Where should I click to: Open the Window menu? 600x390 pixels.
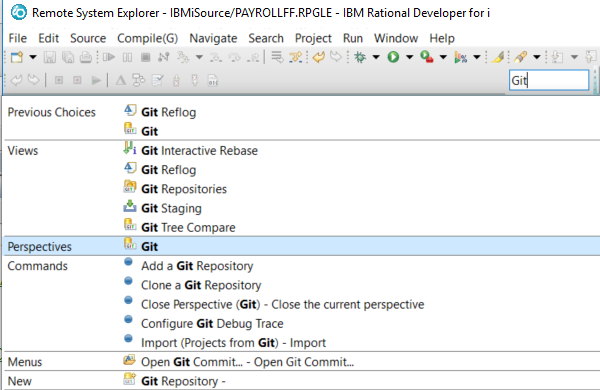click(396, 38)
